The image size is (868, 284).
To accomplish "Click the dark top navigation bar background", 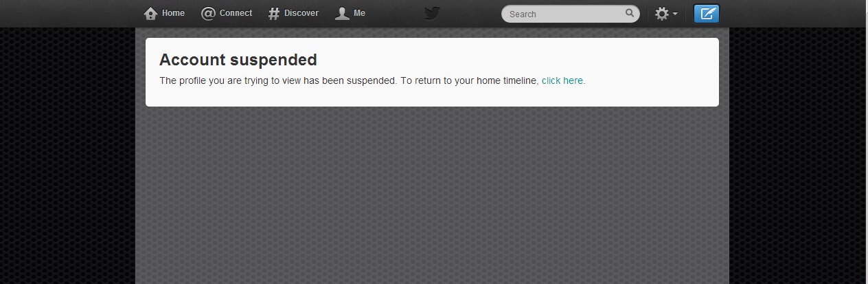I will click(790, 14).
